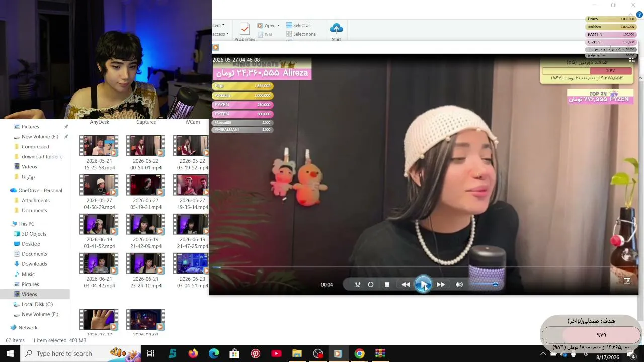Open the Compressed folder
Image resolution: width=644 pixels, height=362 pixels.
[x=35, y=147]
